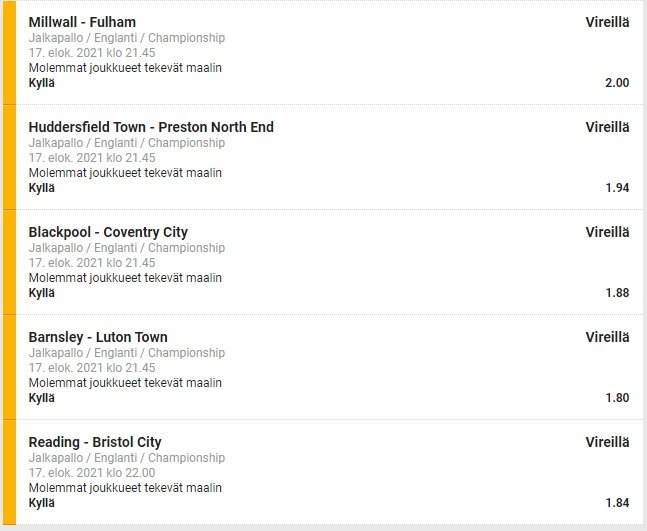
Task: Click the yellow status bar beside Millwall bet
Action: click(x=9, y=52)
